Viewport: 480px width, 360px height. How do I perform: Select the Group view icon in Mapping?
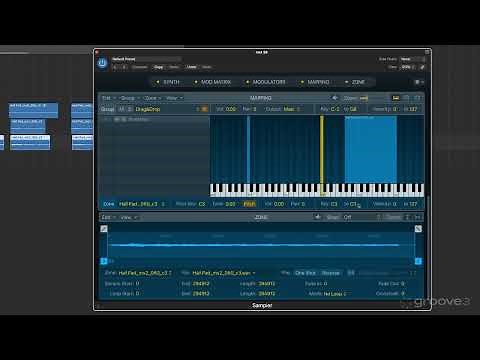tap(406, 98)
